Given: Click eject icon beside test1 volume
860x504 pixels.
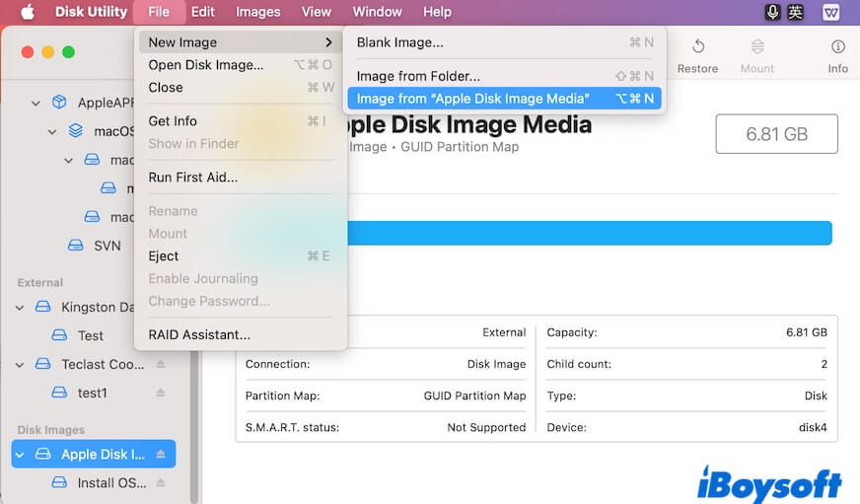Looking at the screenshot, I should [160, 393].
